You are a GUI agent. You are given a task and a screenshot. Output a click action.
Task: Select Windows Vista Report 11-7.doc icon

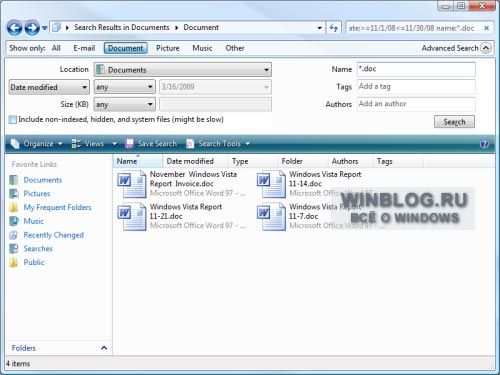click(x=271, y=216)
